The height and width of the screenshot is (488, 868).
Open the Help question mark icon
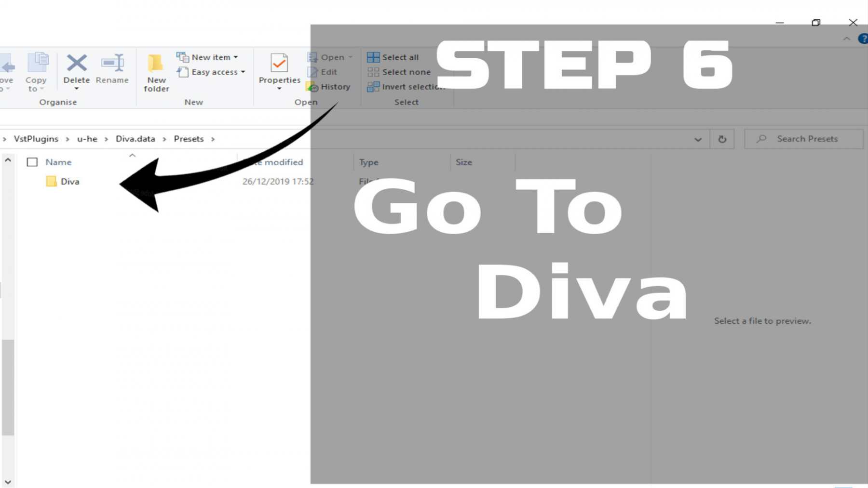point(863,39)
